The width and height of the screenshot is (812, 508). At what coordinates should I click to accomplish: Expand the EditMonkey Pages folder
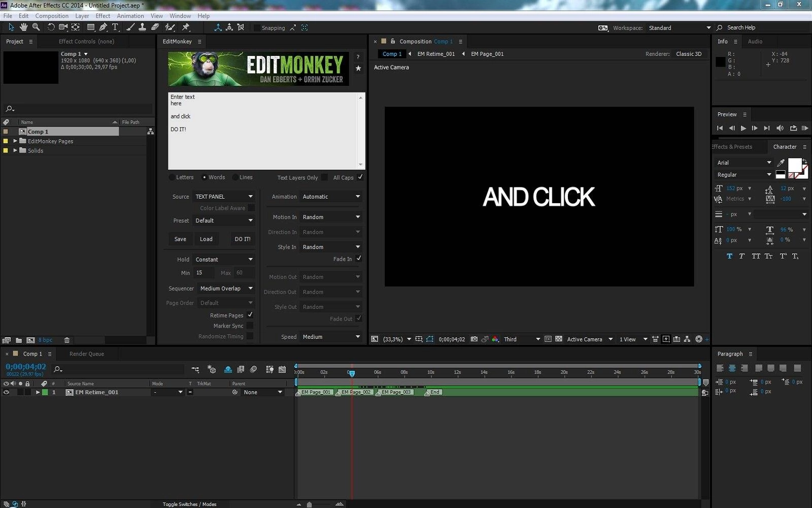15,141
